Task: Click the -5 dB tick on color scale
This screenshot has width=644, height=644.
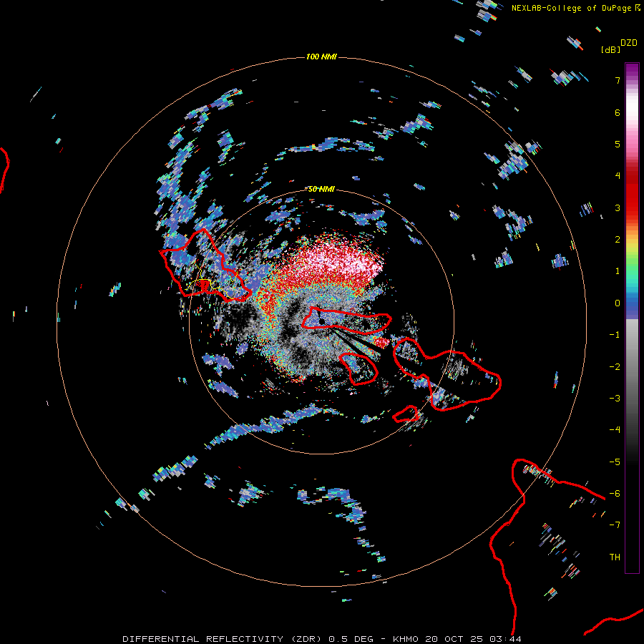Action: click(x=615, y=462)
